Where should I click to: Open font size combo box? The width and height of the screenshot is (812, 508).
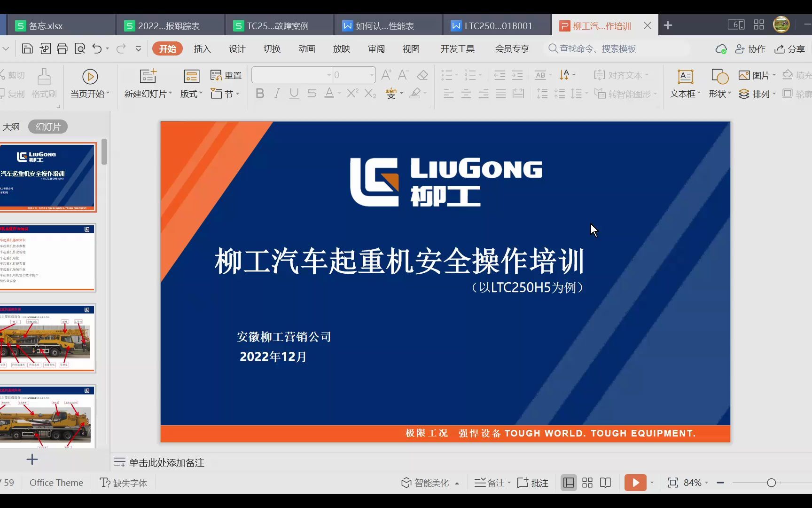tap(354, 75)
